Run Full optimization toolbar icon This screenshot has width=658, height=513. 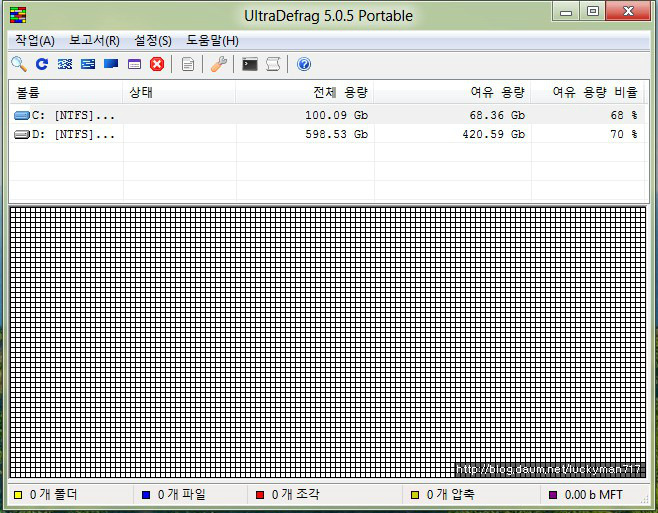pyautogui.click(x=111, y=64)
